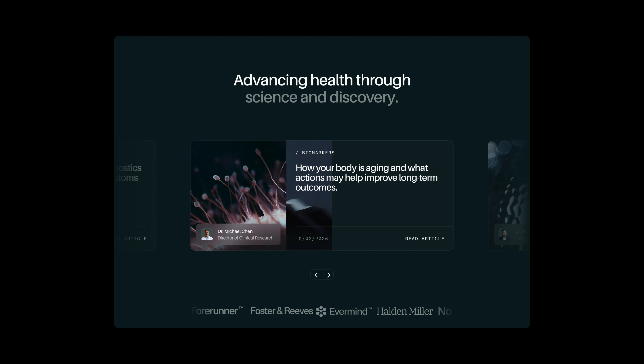This screenshot has width=644, height=364.
Task: Click the faded author avatar on the right card
Action: click(x=505, y=234)
